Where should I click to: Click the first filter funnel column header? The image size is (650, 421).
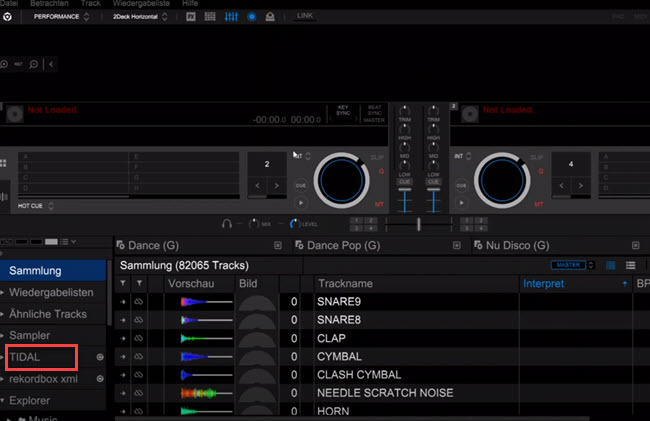tap(123, 283)
